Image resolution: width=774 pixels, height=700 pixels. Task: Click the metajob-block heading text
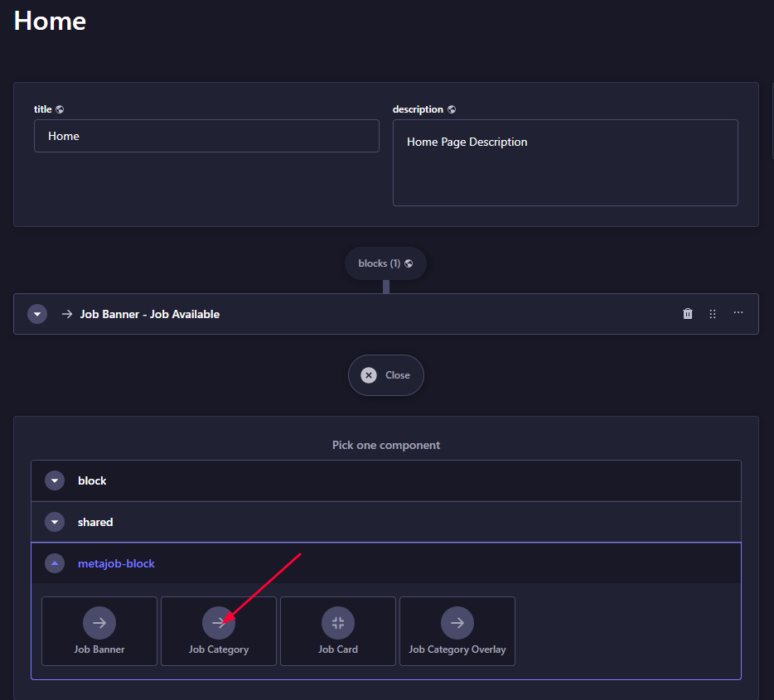point(116,563)
